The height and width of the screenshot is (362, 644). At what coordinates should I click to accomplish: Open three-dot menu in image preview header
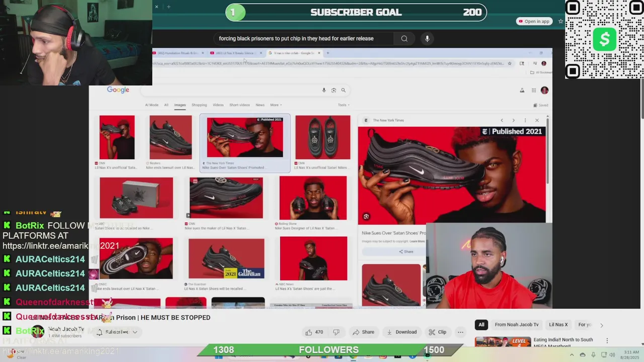(x=525, y=120)
